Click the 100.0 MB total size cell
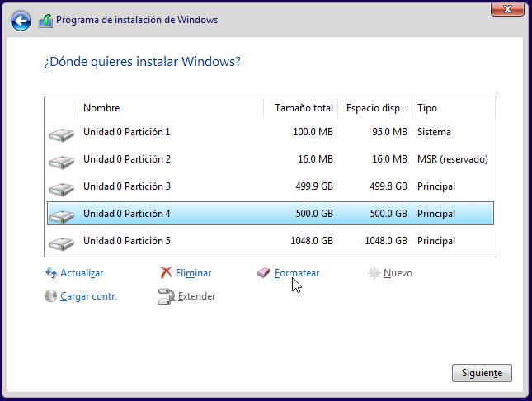The height and width of the screenshot is (401, 532). tap(313, 132)
